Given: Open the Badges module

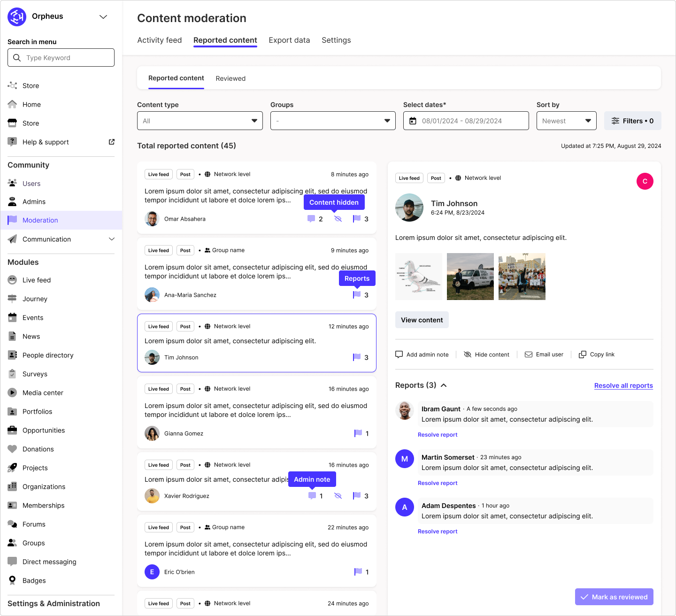Looking at the screenshot, I should point(34,581).
